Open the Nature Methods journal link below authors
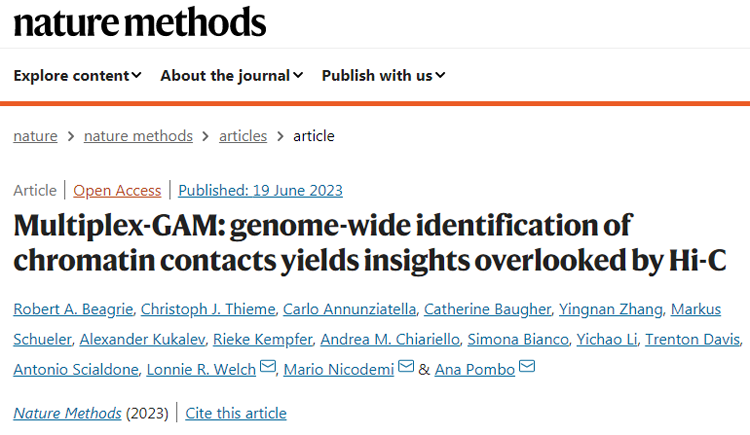750x435 pixels. (67, 413)
